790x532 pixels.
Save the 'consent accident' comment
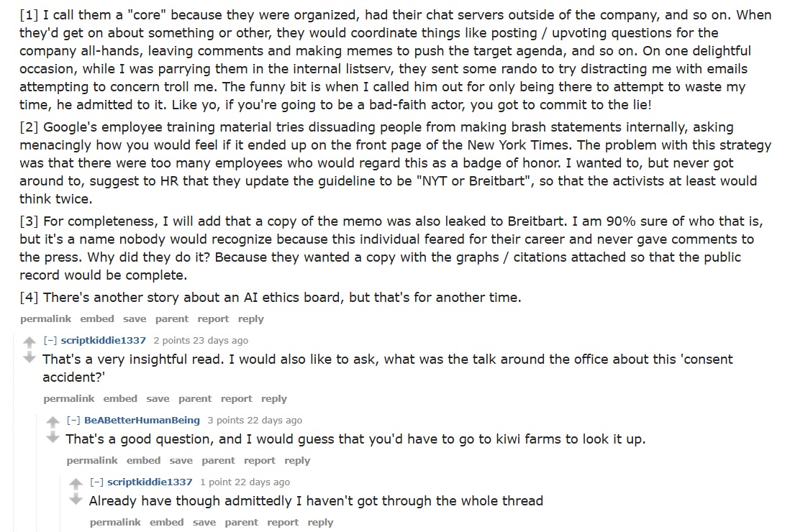tap(158, 399)
